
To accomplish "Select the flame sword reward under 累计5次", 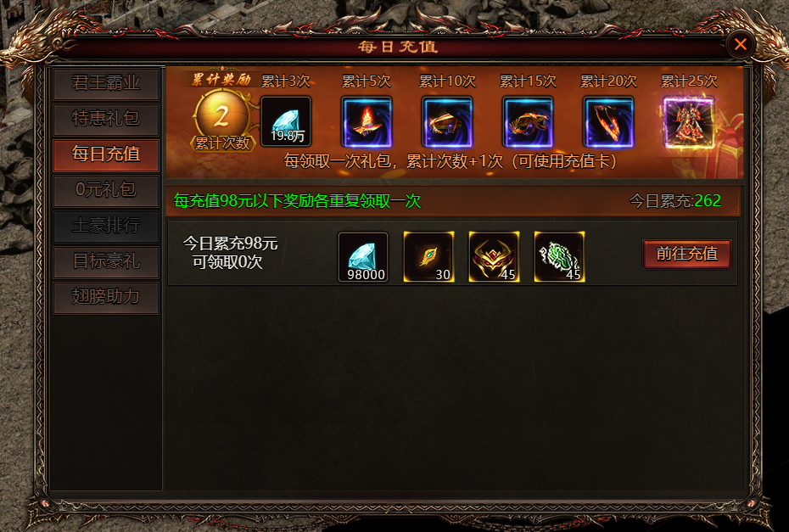I will [367, 121].
